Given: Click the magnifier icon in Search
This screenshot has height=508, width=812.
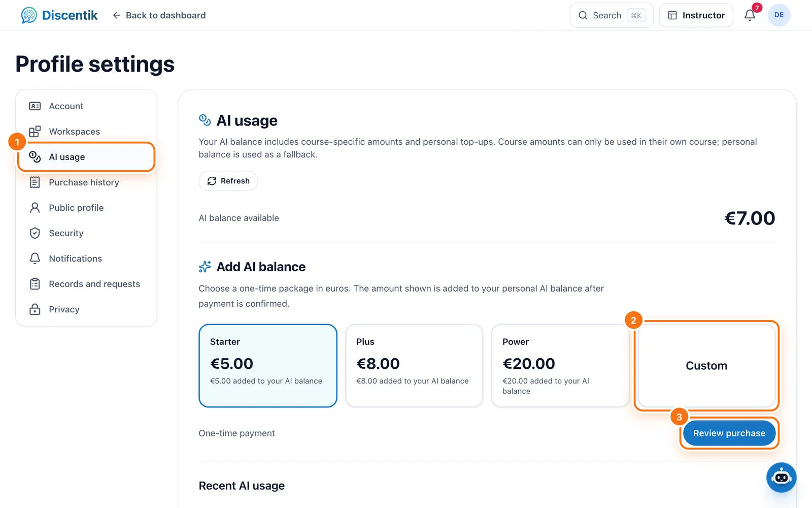Looking at the screenshot, I should [583, 15].
